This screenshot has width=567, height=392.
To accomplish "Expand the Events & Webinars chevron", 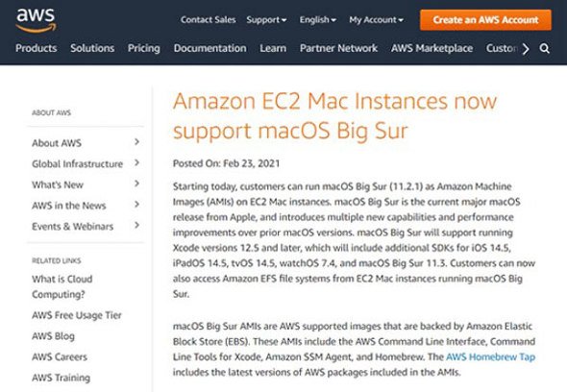I will tap(136, 225).
